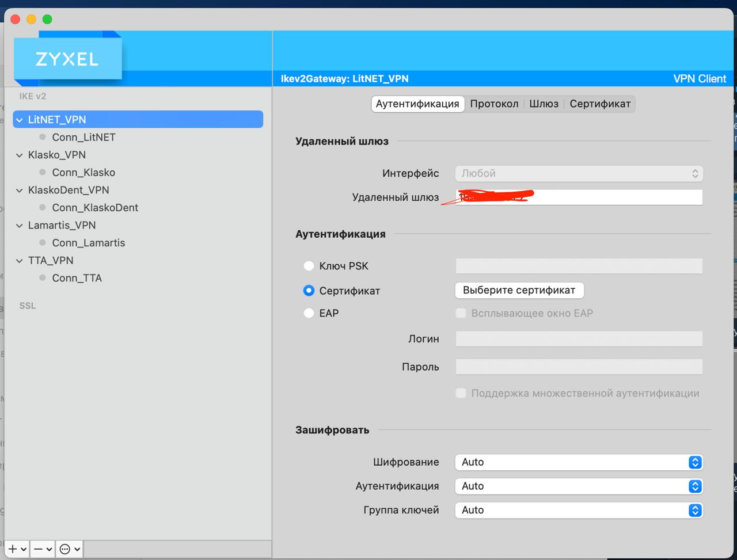This screenshot has height=560, width=737.
Task: Select the Conn_KlaskoDent connection
Action: click(x=95, y=207)
